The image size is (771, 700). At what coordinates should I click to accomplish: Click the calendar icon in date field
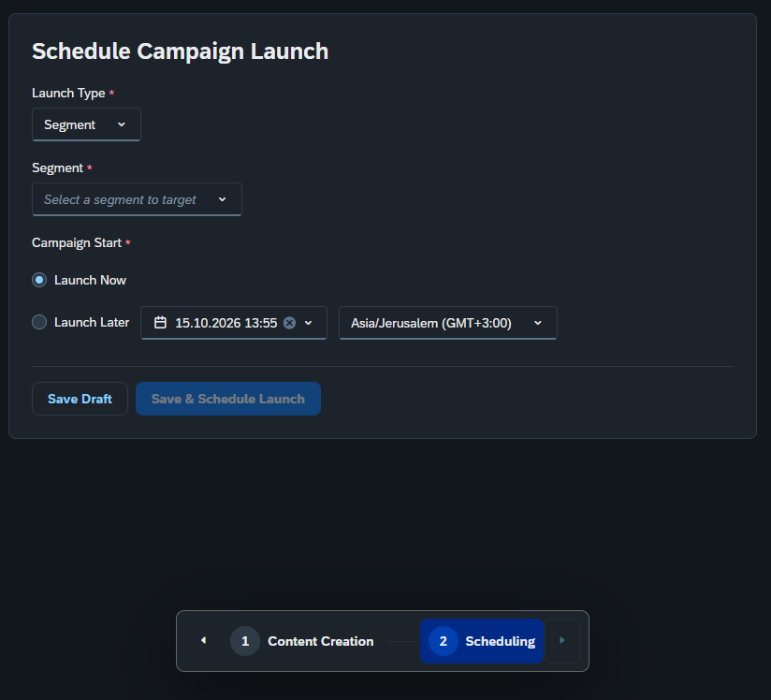click(160, 323)
